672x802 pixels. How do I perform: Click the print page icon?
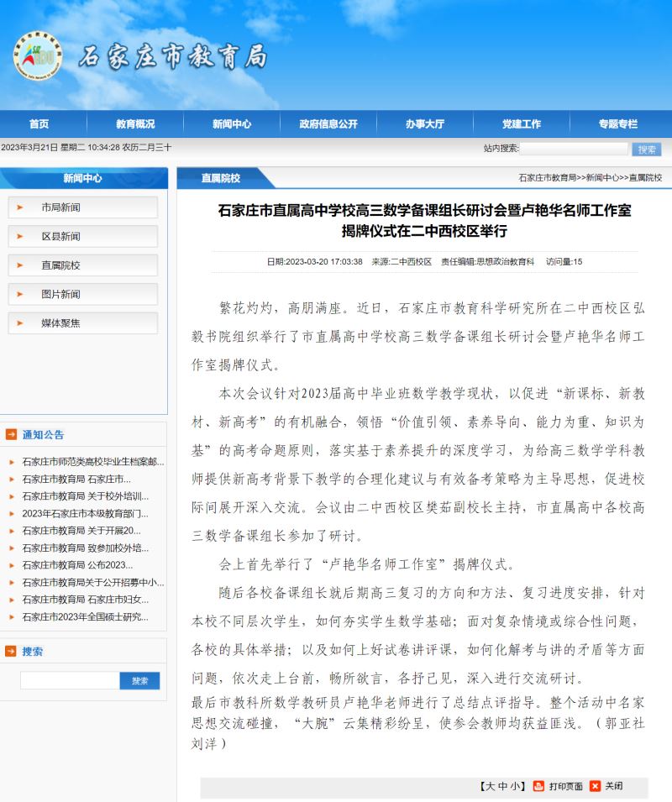[539, 786]
